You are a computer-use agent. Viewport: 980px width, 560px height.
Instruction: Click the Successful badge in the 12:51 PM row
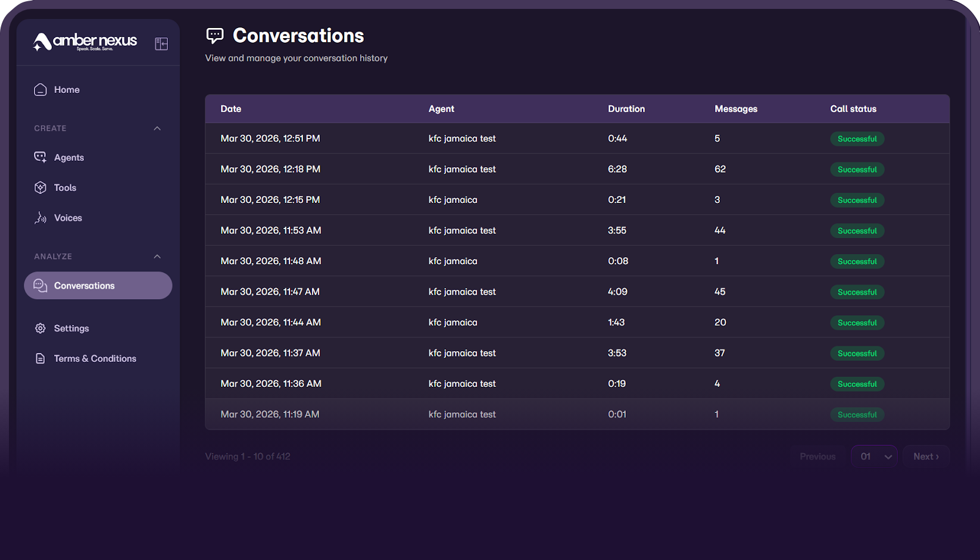[857, 139]
